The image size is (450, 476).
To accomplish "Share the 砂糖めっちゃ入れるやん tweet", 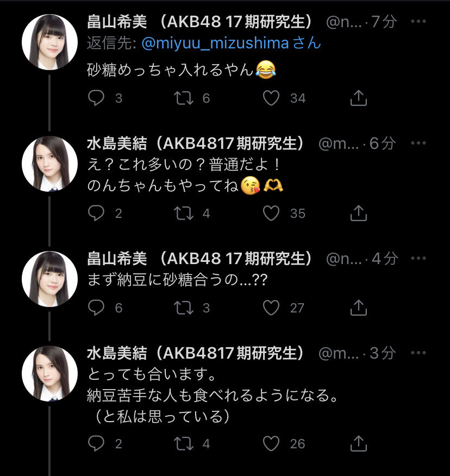I will [359, 98].
